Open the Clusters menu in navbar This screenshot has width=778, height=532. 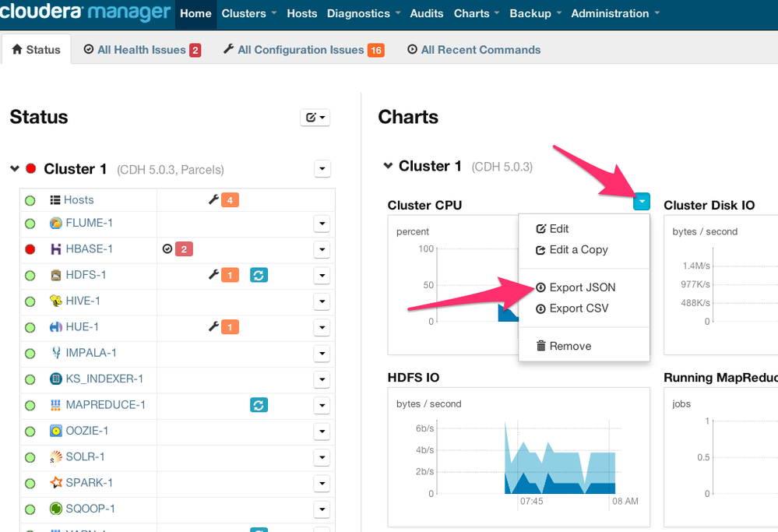pos(249,13)
